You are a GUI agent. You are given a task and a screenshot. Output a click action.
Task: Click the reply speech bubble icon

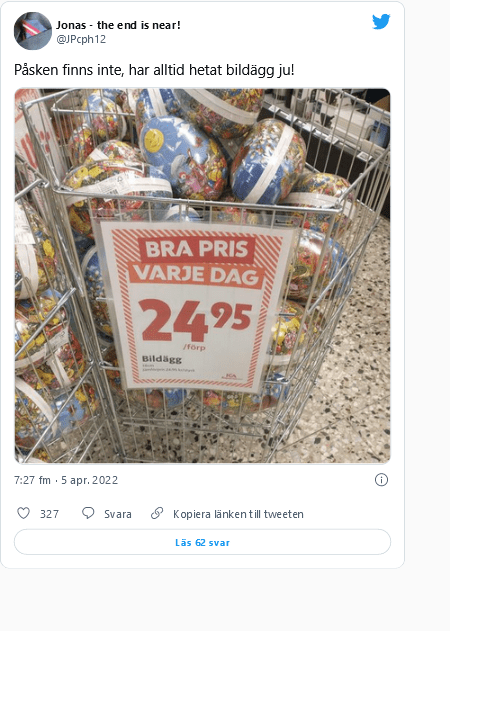(88, 513)
